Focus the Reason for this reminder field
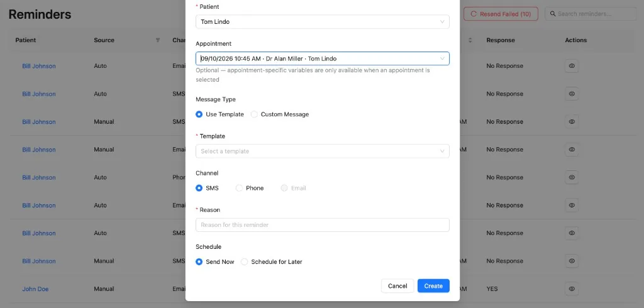 pos(323,225)
